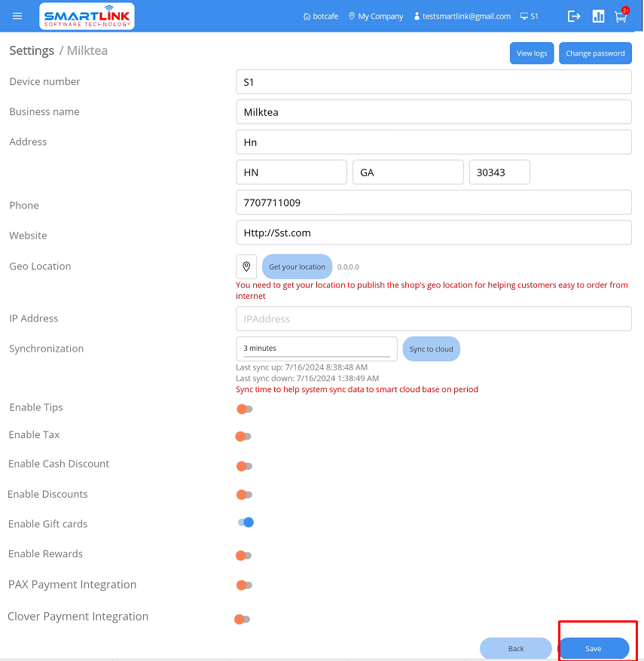Click the Save button

pyautogui.click(x=594, y=648)
